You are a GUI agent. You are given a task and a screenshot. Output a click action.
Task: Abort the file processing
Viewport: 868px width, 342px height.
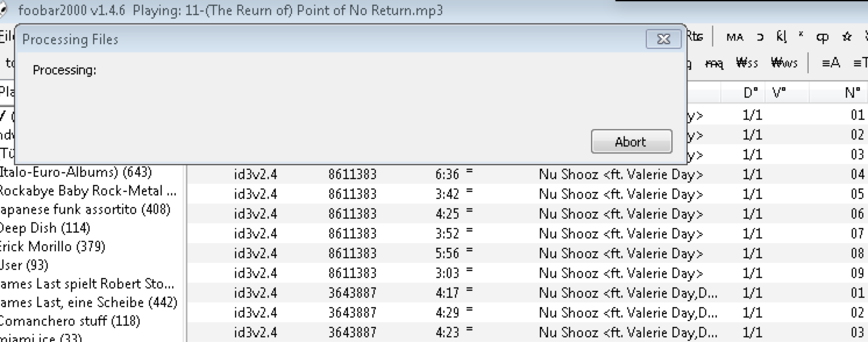point(631,142)
